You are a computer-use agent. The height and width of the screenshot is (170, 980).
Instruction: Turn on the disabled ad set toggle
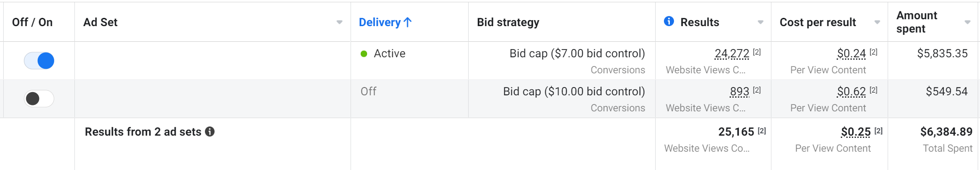coord(39,99)
